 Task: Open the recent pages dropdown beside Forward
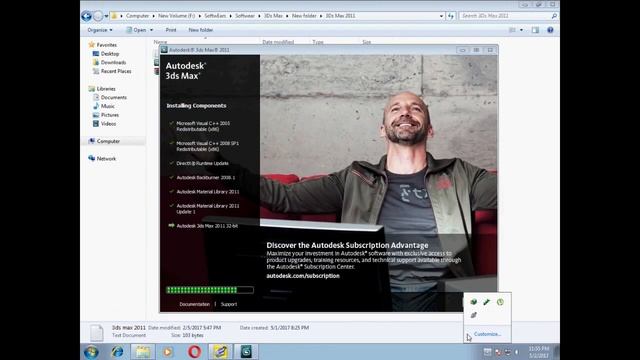[106, 16]
